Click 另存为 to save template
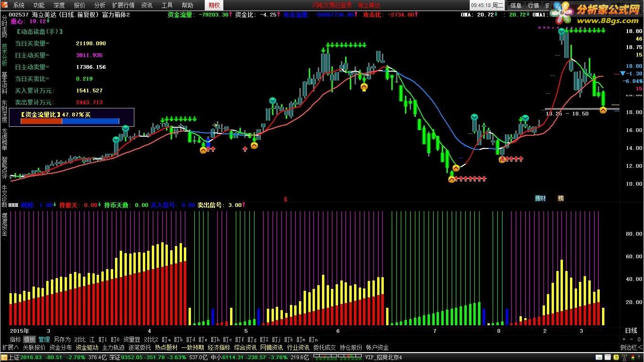 [x=62, y=339]
